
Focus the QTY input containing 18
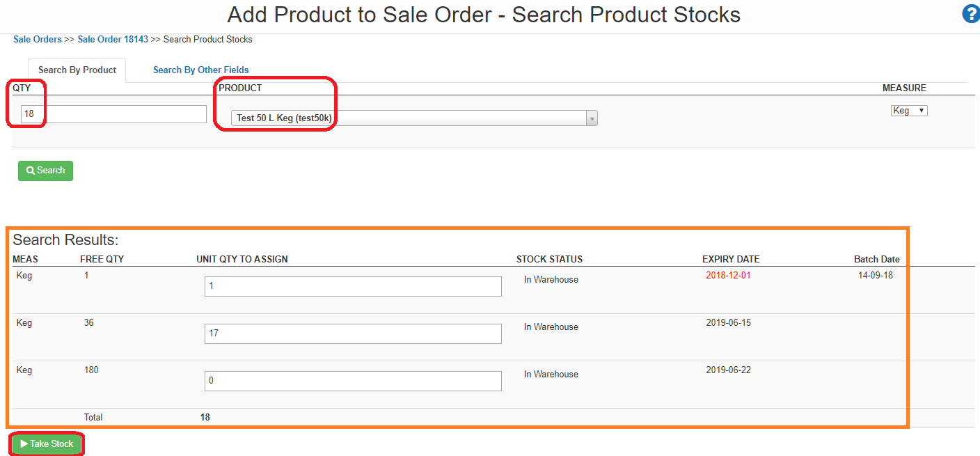(x=113, y=113)
